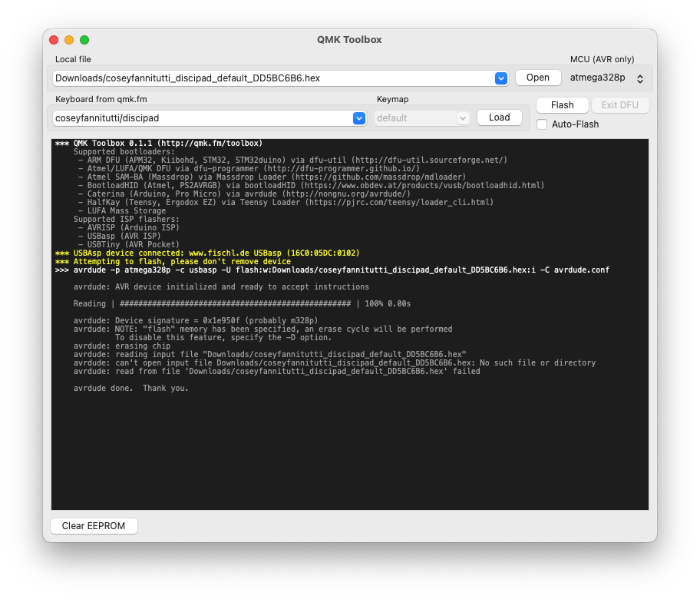Click the "QMK Toolbox 0.1.1" header line
Viewport: 700px width, 599px height.
click(x=159, y=144)
